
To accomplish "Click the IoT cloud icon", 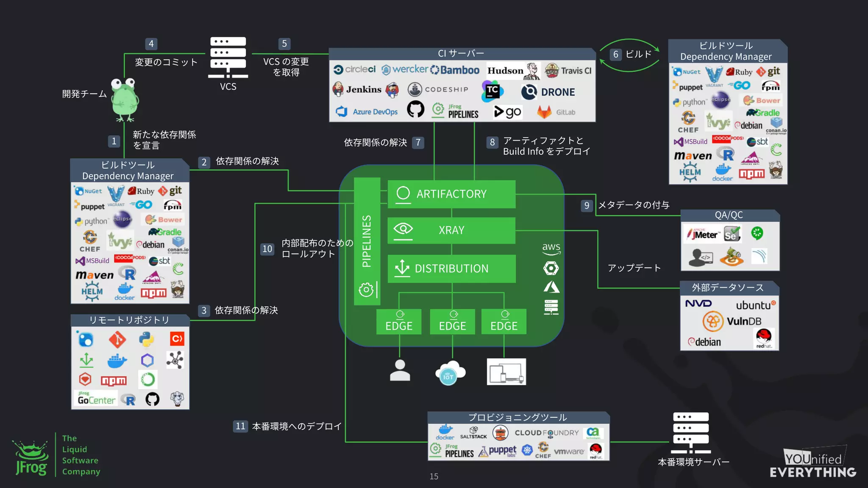I will click(x=450, y=373).
